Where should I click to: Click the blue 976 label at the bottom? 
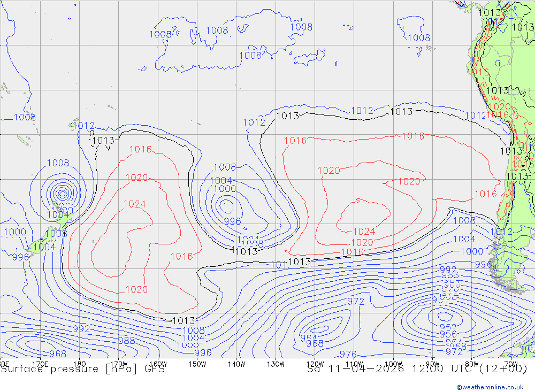pyautogui.click(x=348, y=354)
